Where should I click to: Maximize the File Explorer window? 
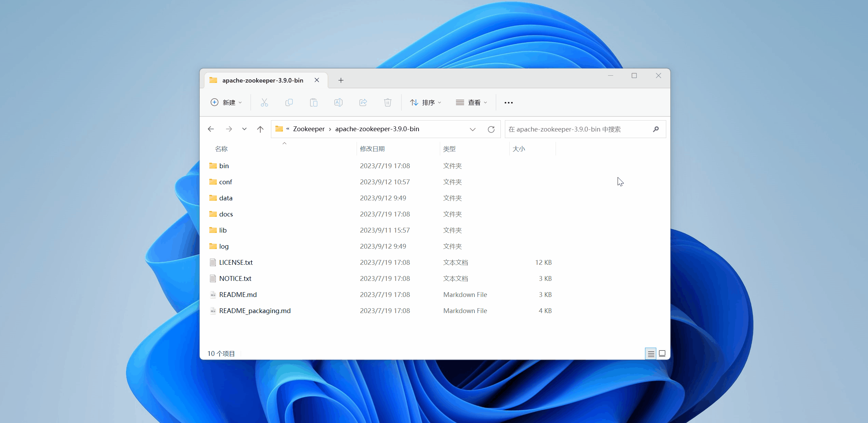click(634, 75)
